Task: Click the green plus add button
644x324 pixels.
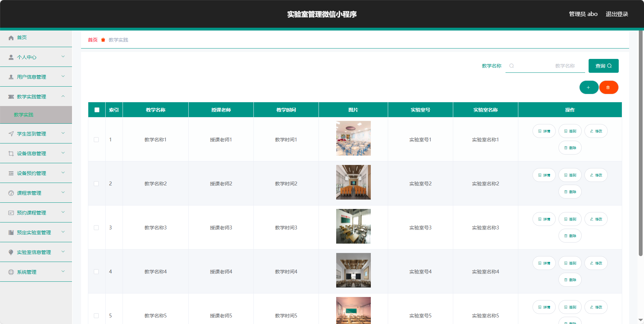Action: click(x=589, y=87)
